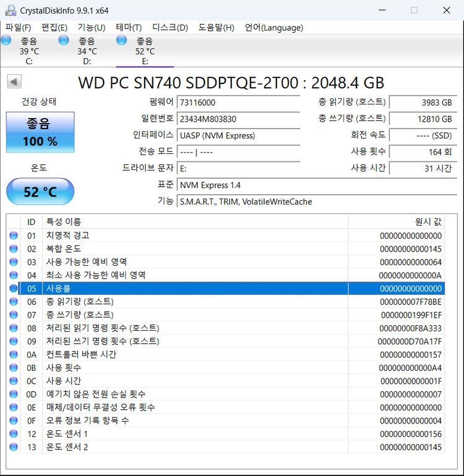Image resolution: width=464 pixels, height=476 pixels.
Task: Select the 사용률 attribute row
Action: pyautogui.click(x=226, y=289)
